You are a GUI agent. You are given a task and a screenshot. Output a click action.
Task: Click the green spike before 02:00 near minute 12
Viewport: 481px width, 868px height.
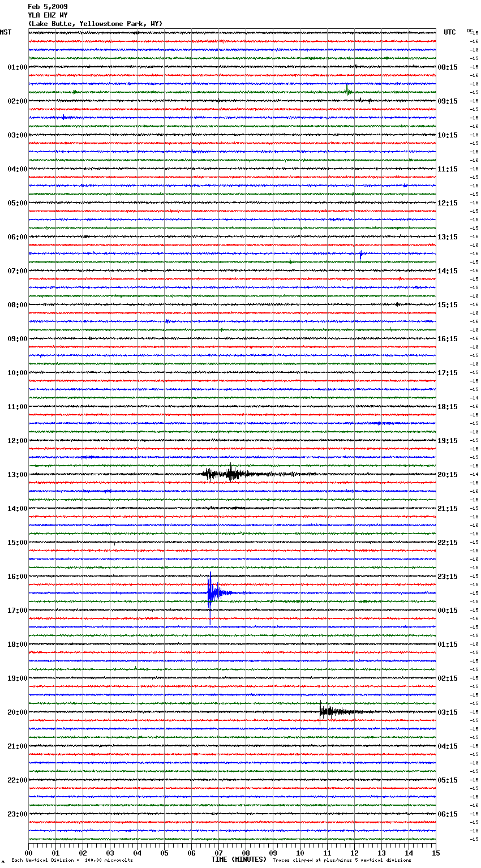point(348,90)
